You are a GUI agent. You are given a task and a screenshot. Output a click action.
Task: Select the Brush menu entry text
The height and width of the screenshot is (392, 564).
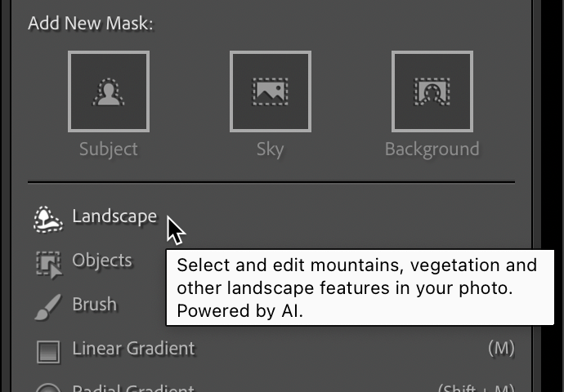pyautogui.click(x=95, y=305)
